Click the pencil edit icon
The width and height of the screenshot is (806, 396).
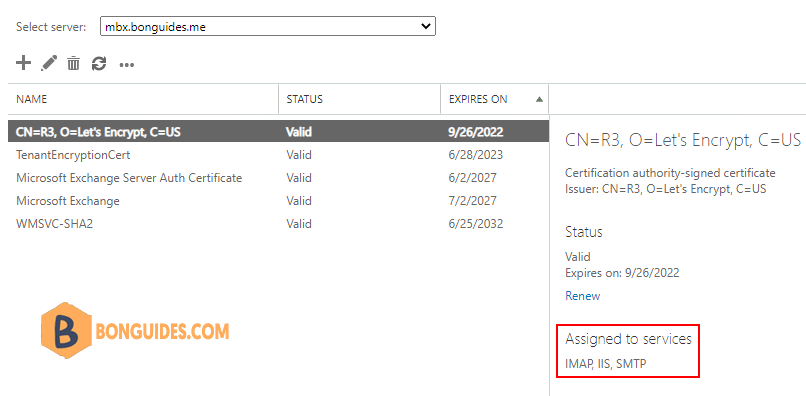(49, 63)
